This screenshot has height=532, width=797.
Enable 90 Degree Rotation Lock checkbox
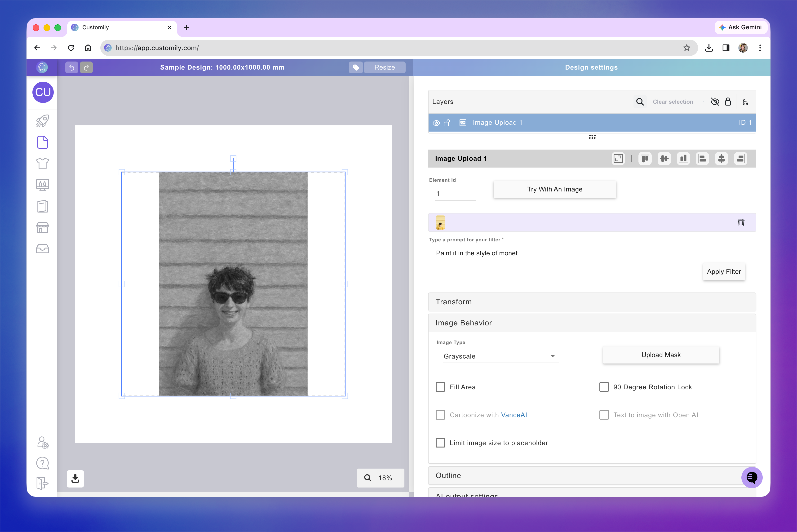(604, 387)
